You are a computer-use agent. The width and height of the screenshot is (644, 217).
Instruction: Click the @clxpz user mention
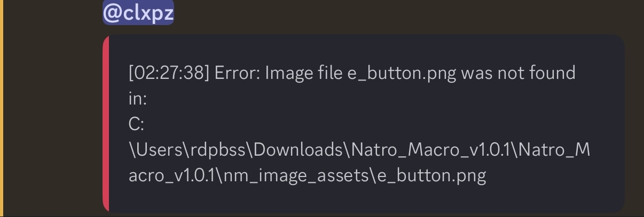pos(138,13)
